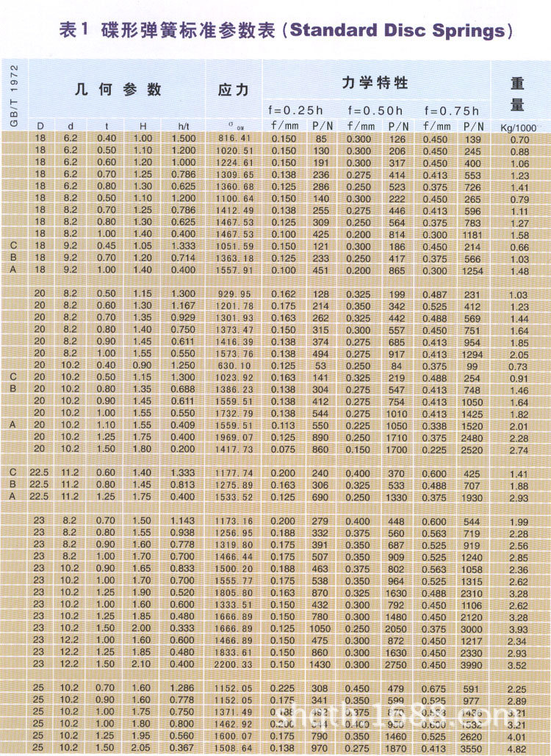Select the 'f=0.75h' subheader
Image resolution: width=551 pixels, height=756 pixels.
(452, 111)
